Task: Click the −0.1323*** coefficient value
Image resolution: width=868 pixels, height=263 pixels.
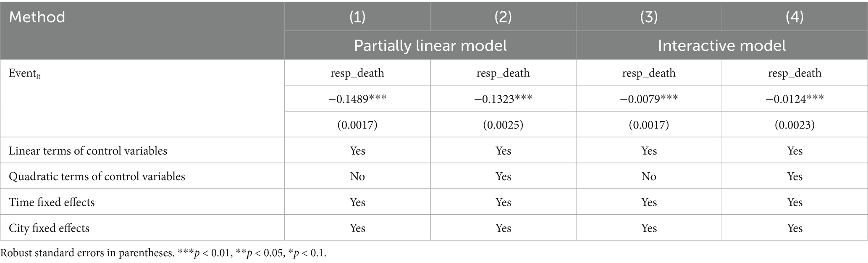Action: point(503,99)
